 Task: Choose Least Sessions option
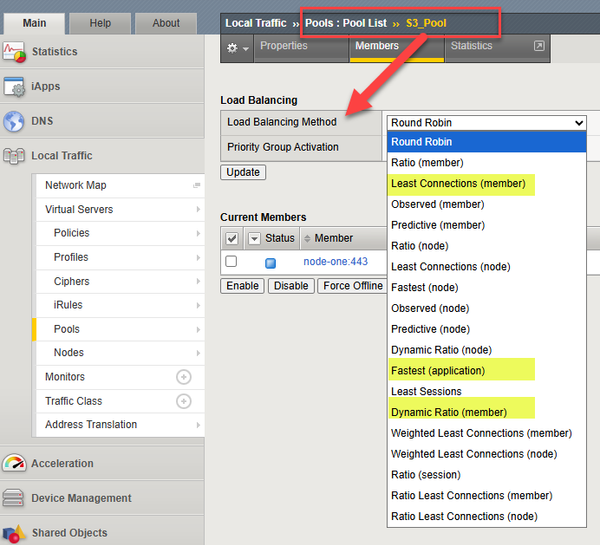point(486,392)
